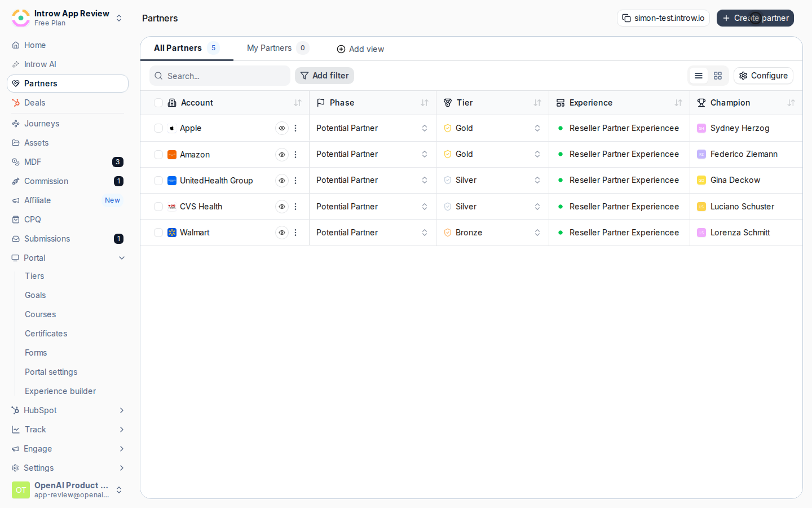Image resolution: width=812 pixels, height=508 pixels.
Task: Check the CVS Health row checkbox
Action: pos(158,207)
